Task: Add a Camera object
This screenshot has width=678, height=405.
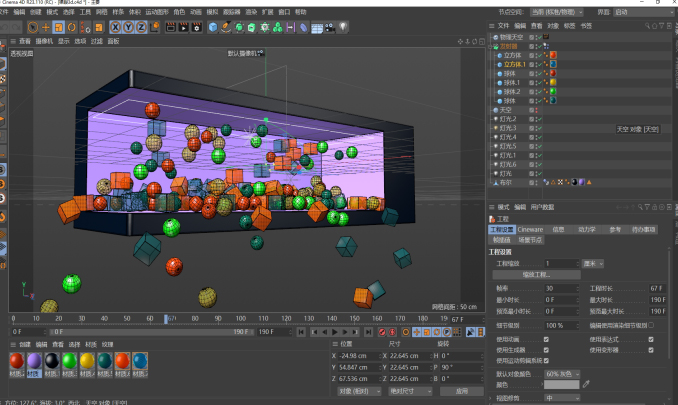Action: 330,28
